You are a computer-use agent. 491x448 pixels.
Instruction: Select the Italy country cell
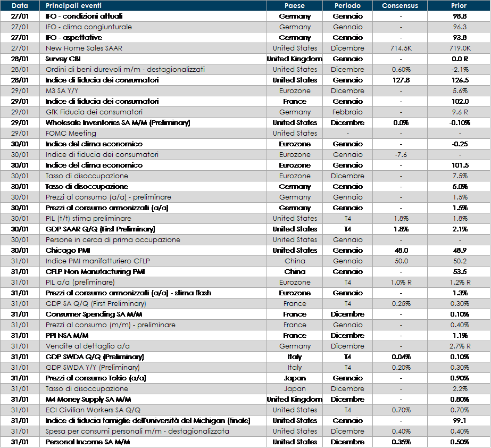[295, 368]
